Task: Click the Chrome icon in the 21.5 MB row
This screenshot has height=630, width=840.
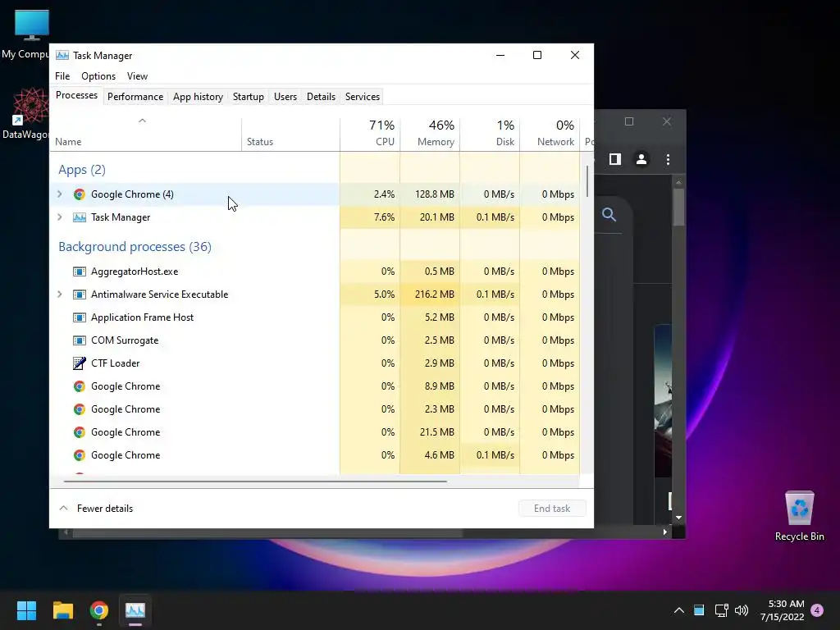Action: (x=80, y=432)
